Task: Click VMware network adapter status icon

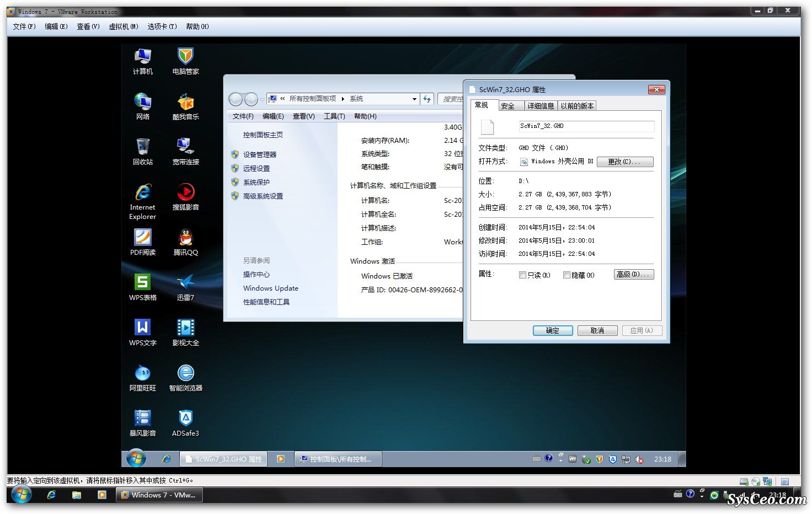Action: point(767,481)
